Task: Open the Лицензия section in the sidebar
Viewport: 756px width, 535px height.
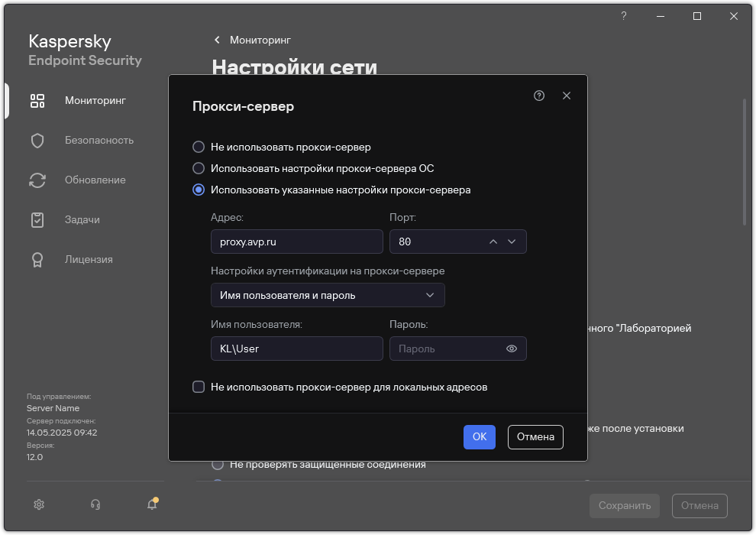Action: coord(88,260)
